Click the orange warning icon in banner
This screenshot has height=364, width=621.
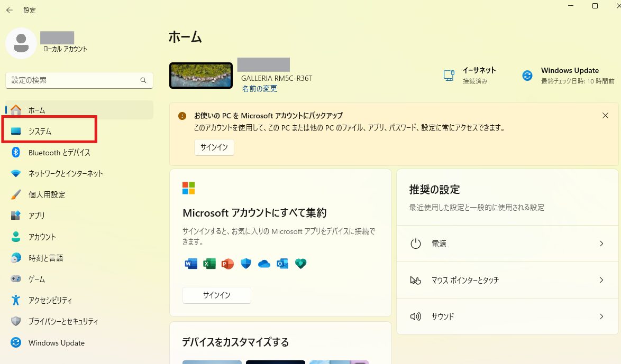point(182,116)
